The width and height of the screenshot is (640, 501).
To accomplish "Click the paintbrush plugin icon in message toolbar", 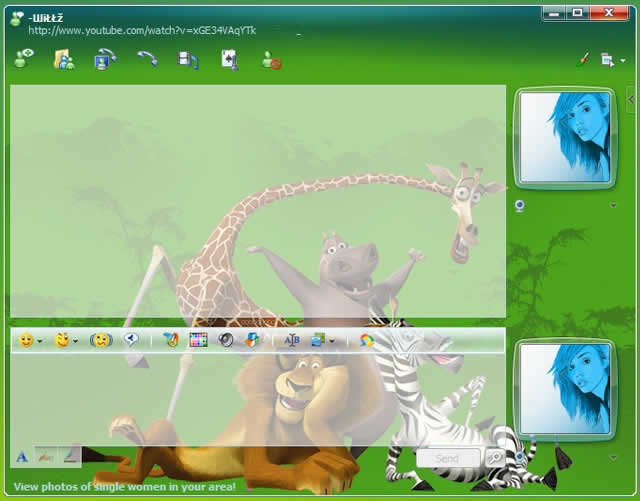I will (171, 339).
